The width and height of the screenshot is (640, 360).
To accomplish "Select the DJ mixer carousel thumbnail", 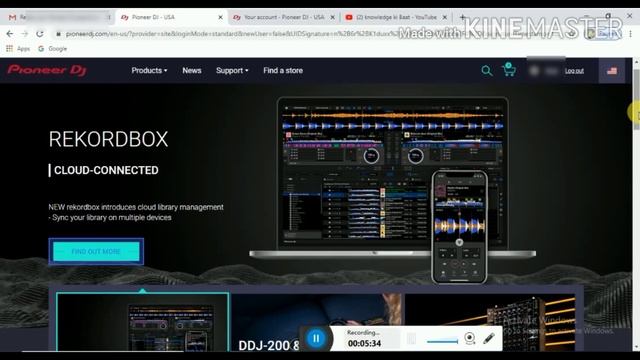I will coord(490,322).
